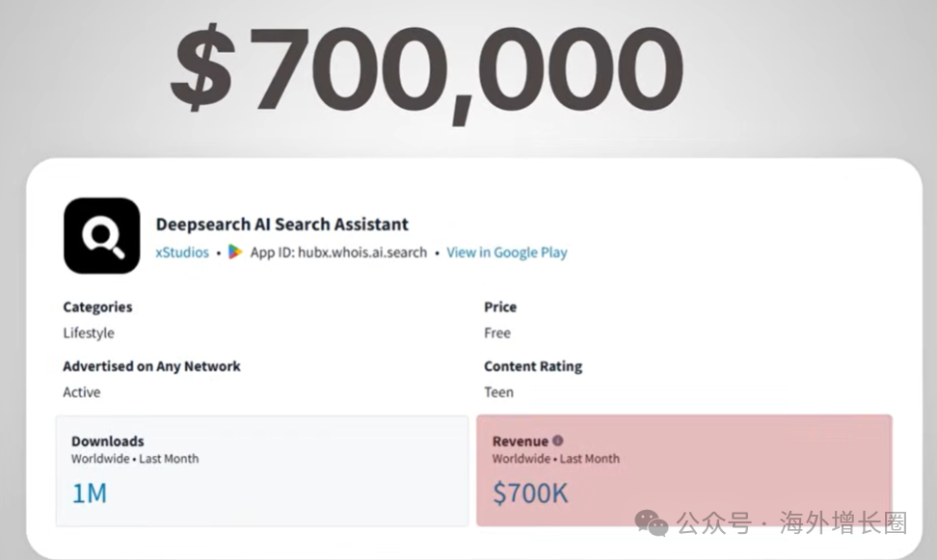
Task: Click the $700K revenue value
Action: tap(530, 493)
